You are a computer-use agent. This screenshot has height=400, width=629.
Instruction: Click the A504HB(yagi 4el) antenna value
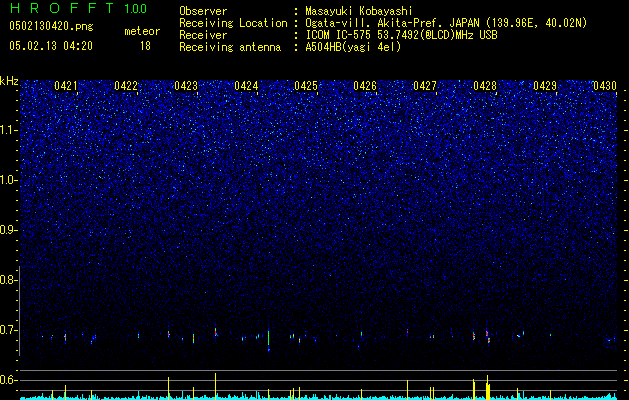[353, 47]
